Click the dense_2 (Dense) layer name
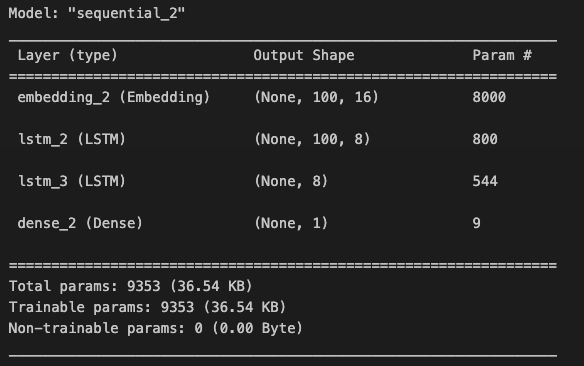Screen dimensions: 584x366 click(80, 223)
